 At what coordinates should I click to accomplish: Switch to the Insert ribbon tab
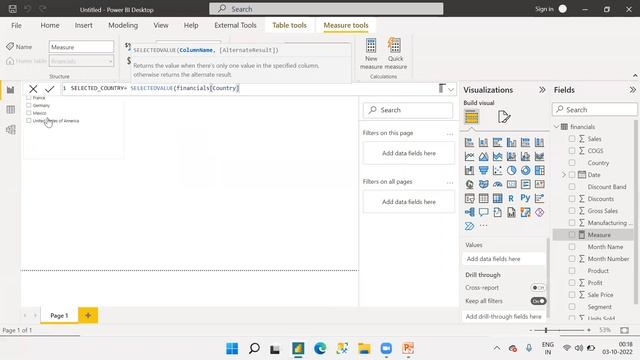click(x=83, y=25)
